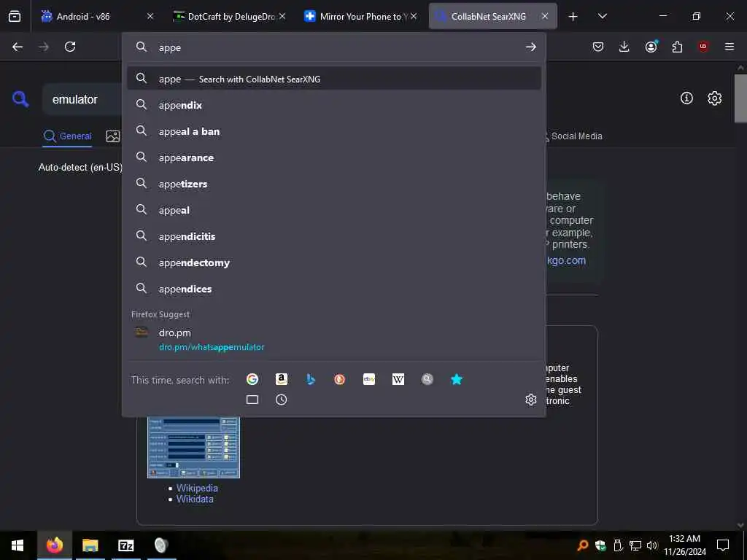The image size is (747, 560).
Task: Click the Go arrow in the address bar
Action: (x=531, y=47)
